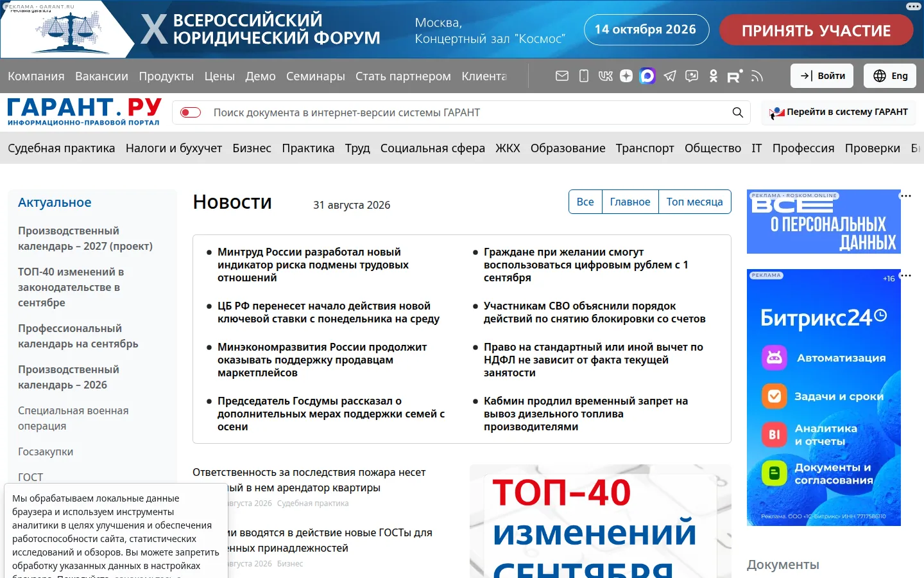Click the Войти login button
The width and height of the screenshot is (924, 578).
tap(822, 76)
